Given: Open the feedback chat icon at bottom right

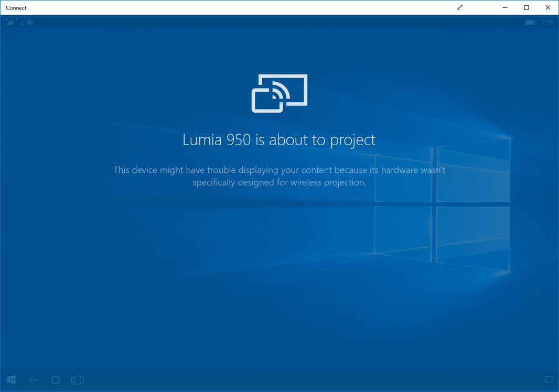Looking at the screenshot, I should click(x=549, y=379).
